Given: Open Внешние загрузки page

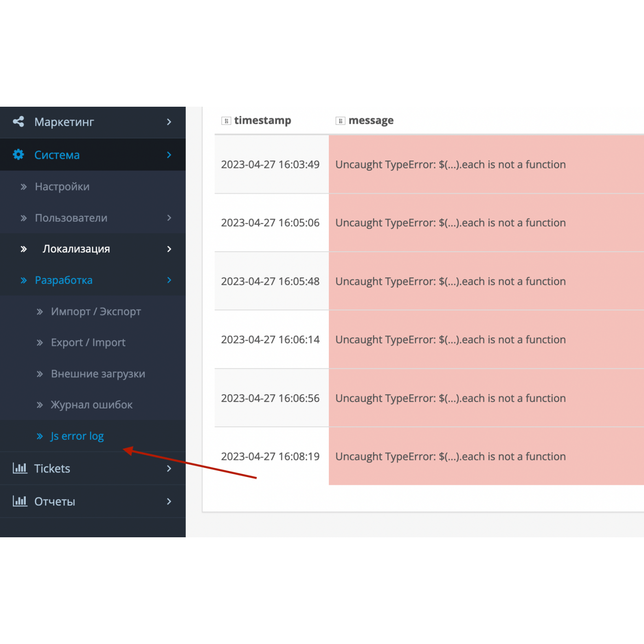Looking at the screenshot, I should [98, 374].
